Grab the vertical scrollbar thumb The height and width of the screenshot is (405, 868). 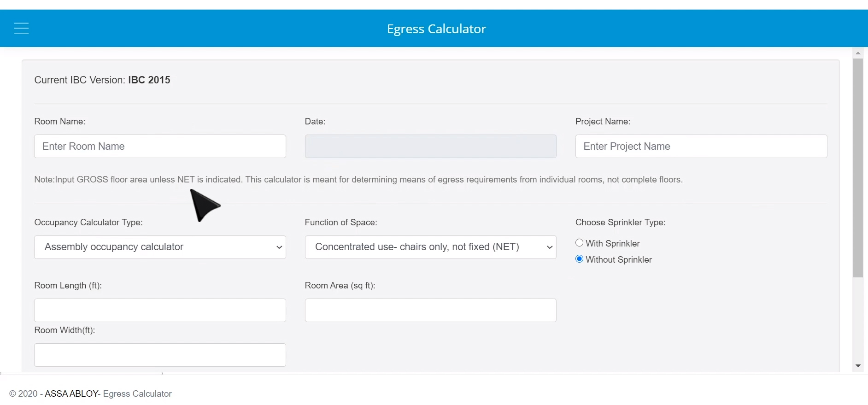858,166
